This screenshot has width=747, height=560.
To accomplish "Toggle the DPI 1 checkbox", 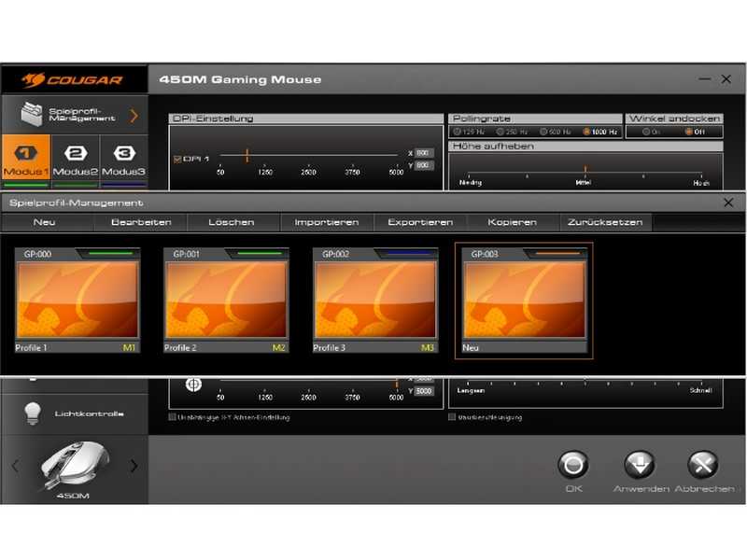I will (177, 159).
